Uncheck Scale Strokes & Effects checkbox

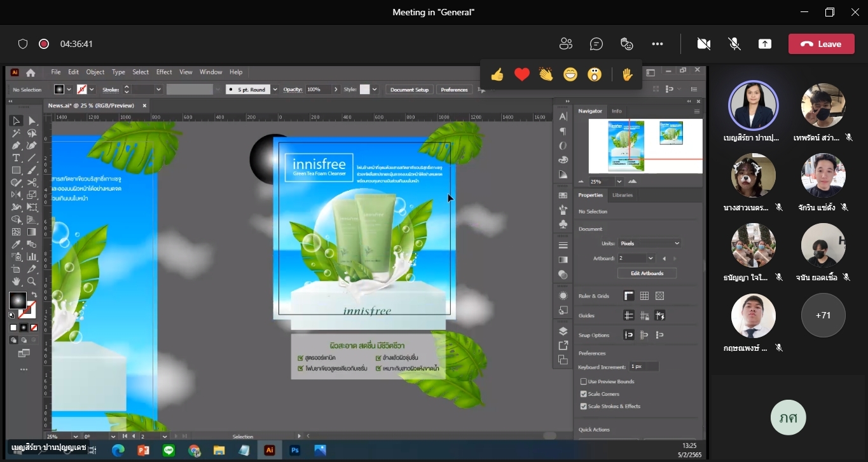click(x=584, y=406)
